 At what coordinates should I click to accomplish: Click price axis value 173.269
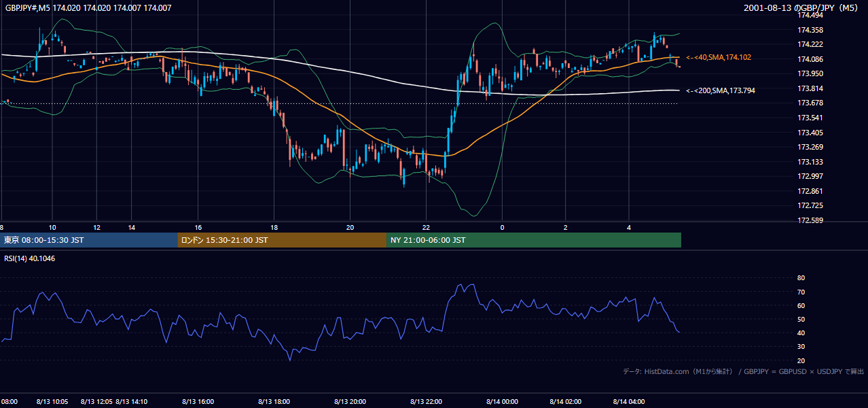[810, 147]
